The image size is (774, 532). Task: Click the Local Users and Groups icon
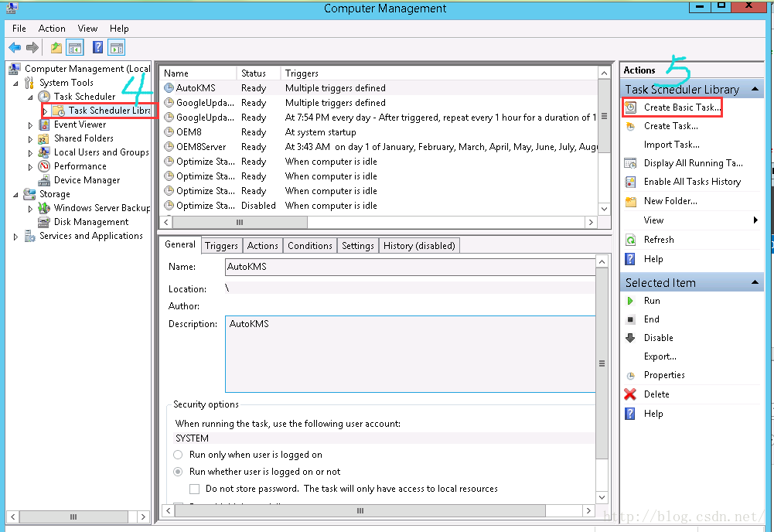[44, 152]
